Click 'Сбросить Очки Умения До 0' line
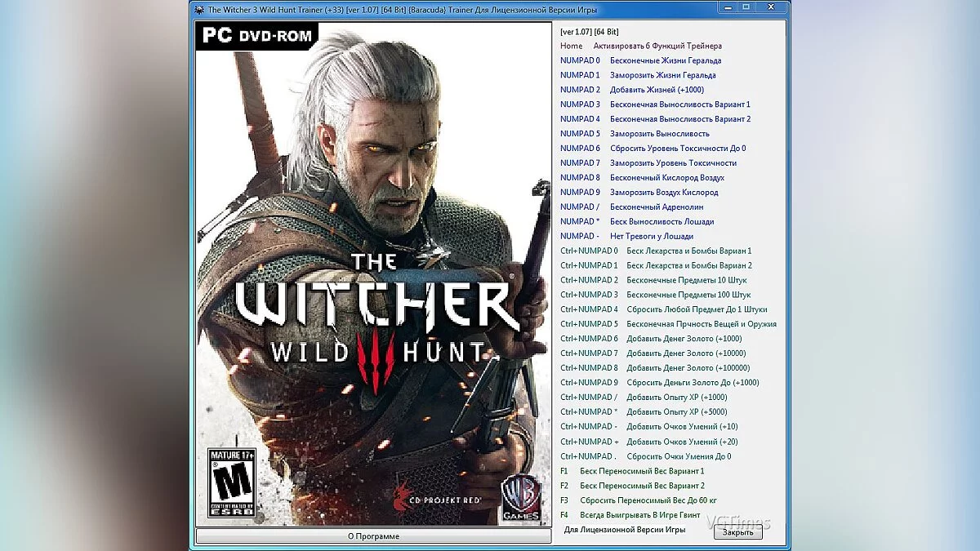This screenshot has width=980, height=551. (679, 457)
